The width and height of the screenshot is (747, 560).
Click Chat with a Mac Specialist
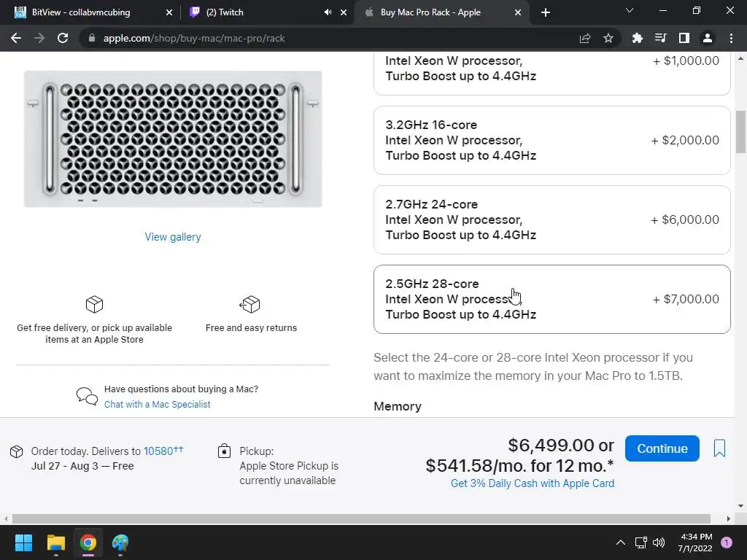[x=158, y=404]
